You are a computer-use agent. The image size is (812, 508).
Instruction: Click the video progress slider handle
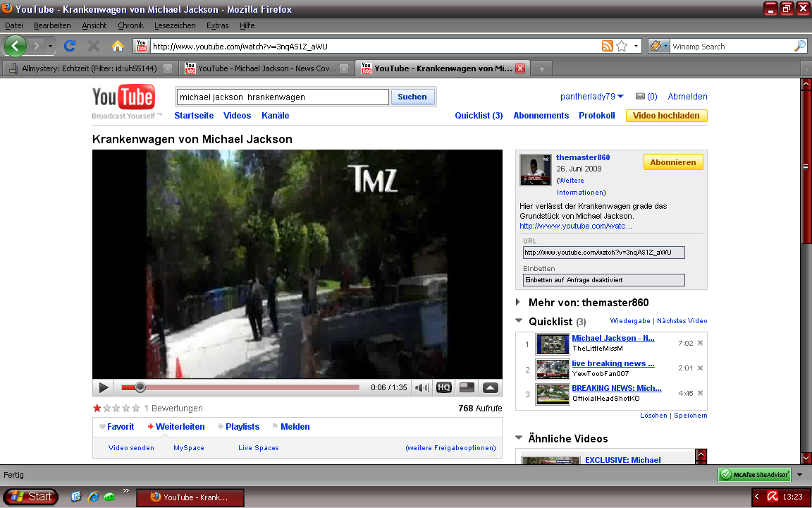pyautogui.click(x=140, y=387)
